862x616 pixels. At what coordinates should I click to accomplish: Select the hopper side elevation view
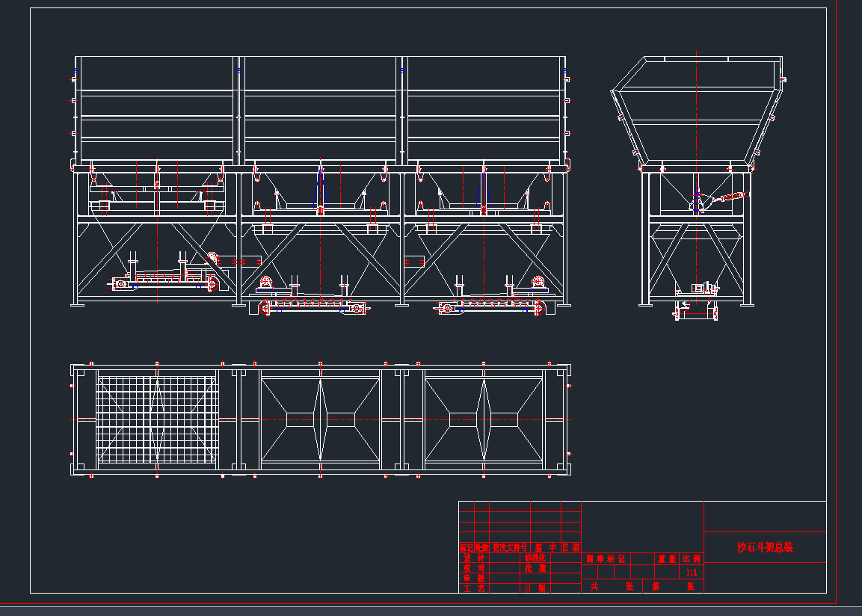(x=698, y=185)
